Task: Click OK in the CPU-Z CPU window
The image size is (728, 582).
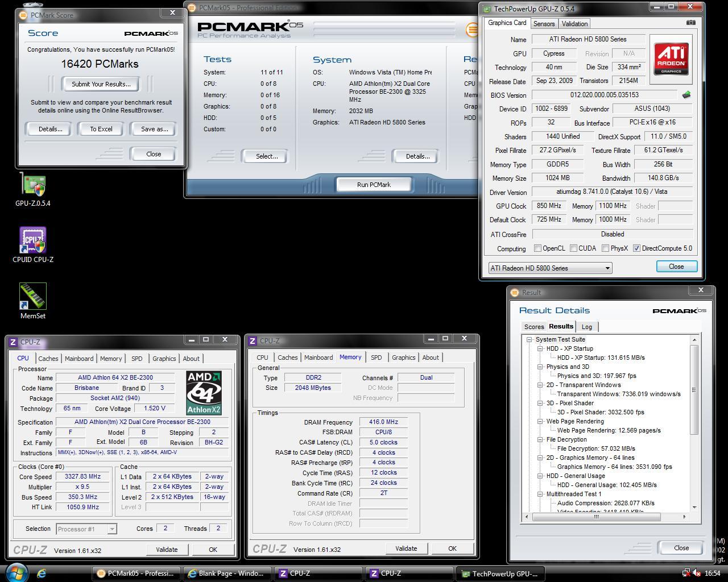Action: [x=213, y=550]
